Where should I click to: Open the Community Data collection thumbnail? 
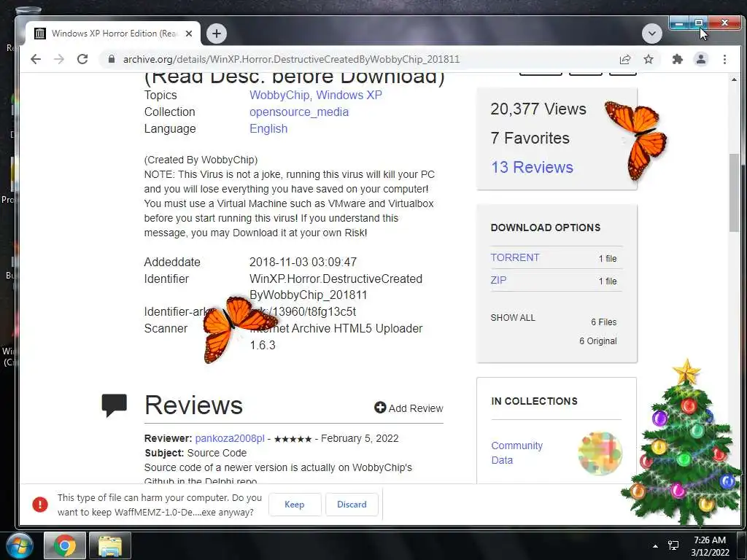[x=600, y=454]
